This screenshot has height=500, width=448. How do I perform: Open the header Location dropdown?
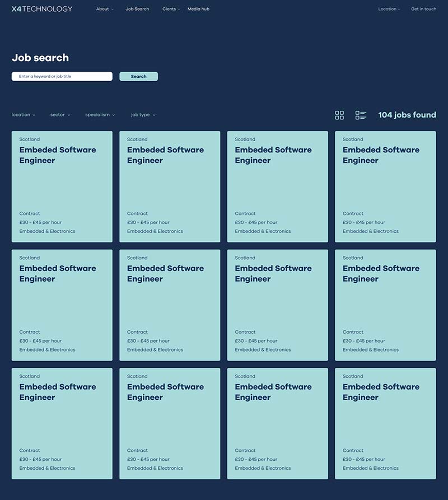[x=389, y=9]
